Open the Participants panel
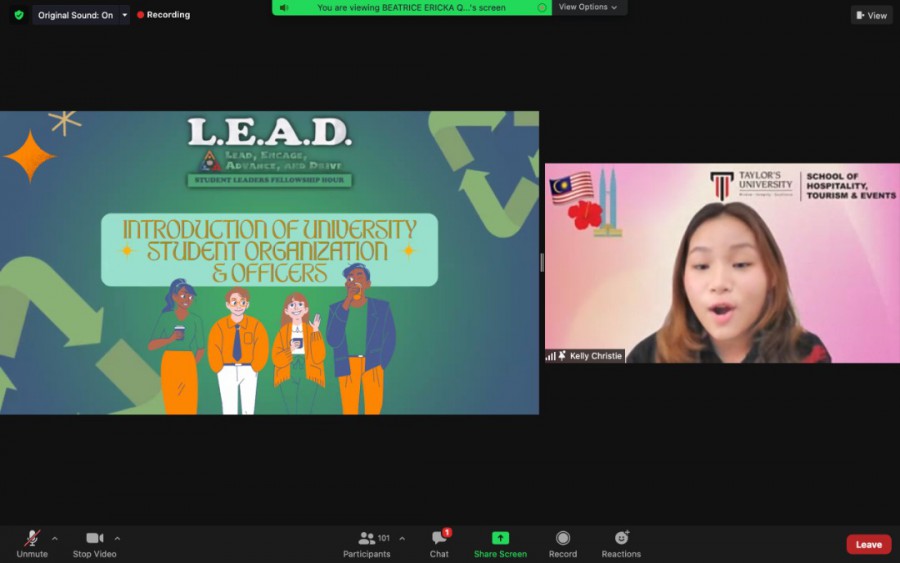The height and width of the screenshot is (563, 900). tap(367, 543)
